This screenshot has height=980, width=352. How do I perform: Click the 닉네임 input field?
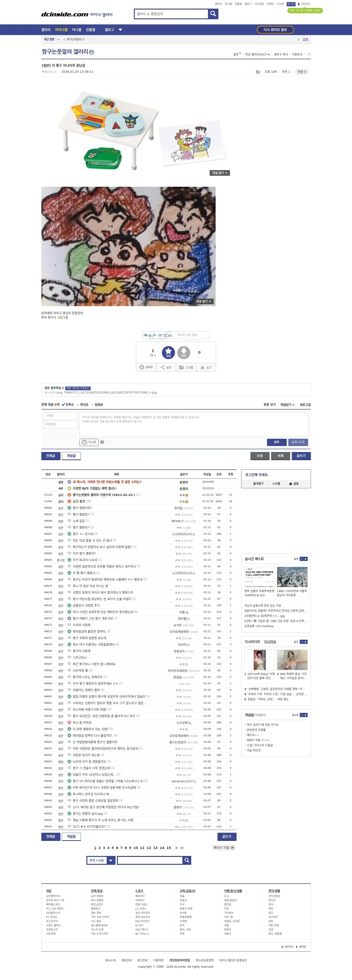click(61, 416)
